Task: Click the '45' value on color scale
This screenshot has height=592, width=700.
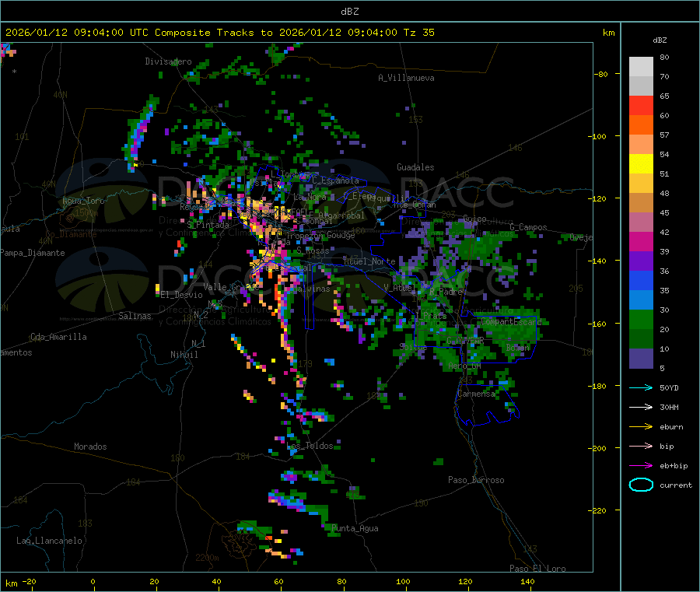Action: (x=664, y=212)
